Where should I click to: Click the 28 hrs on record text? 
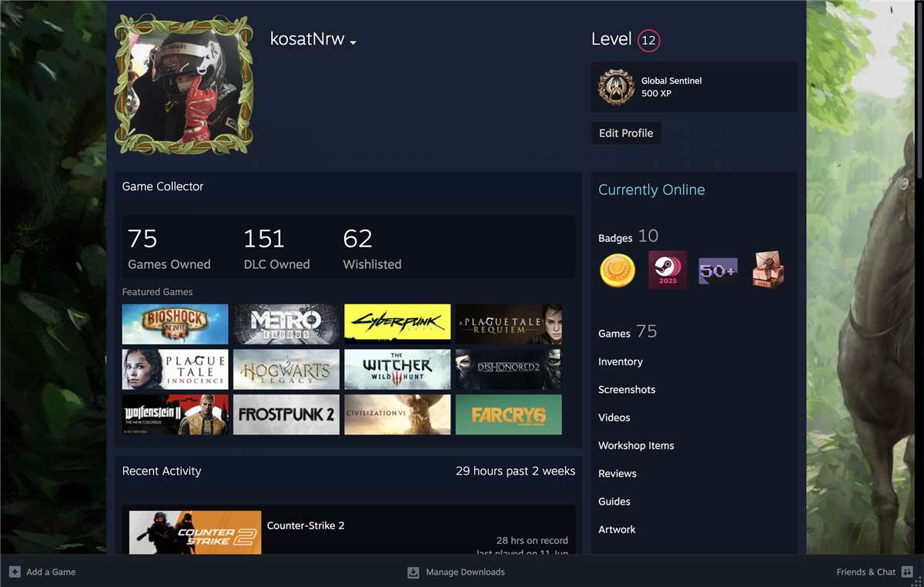tap(532, 541)
